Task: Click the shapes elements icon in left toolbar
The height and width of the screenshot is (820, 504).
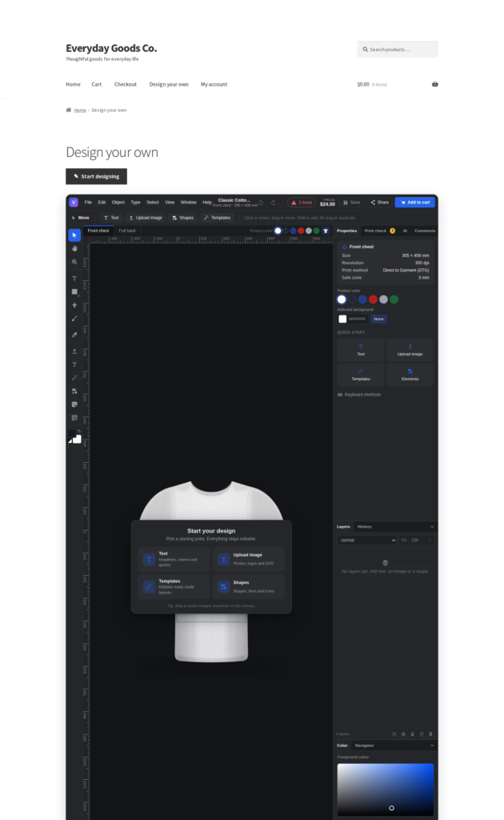Action: (x=74, y=391)
